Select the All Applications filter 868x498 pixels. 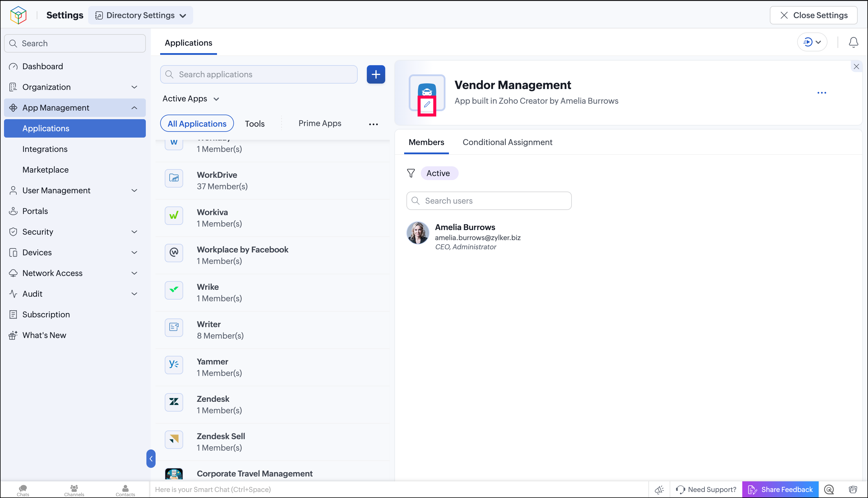197,123
